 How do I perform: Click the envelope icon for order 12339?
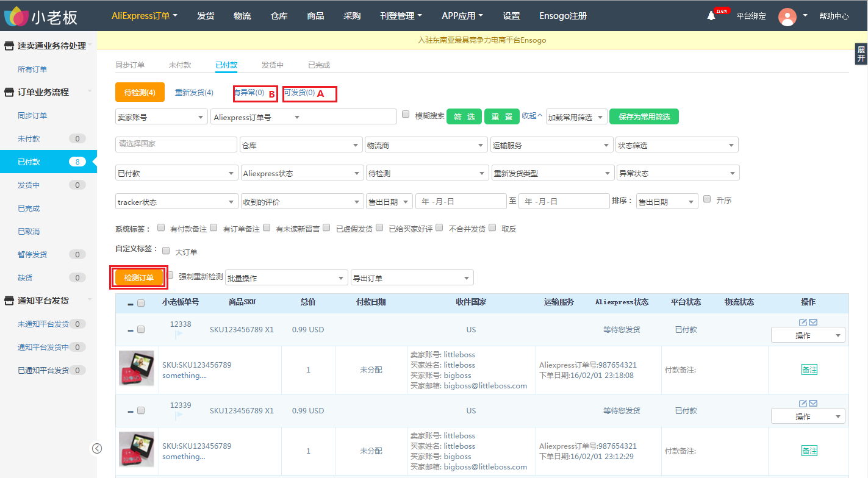[813, 404]
